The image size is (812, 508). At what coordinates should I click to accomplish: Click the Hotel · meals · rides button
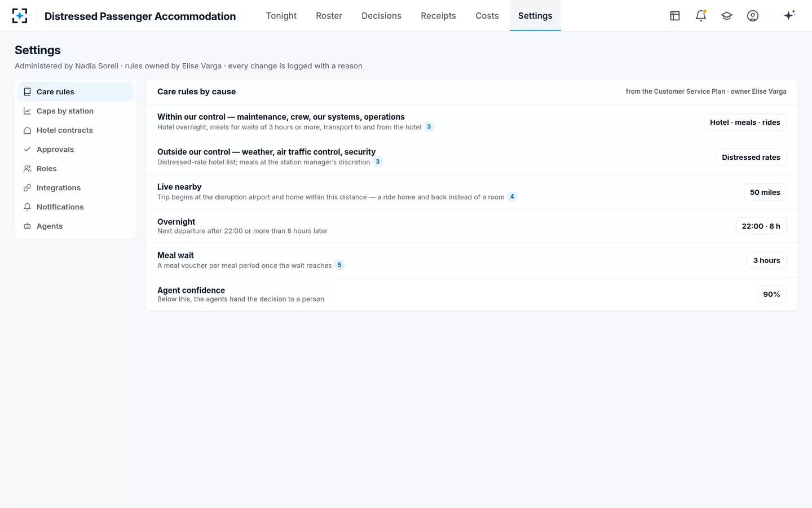click(x=745, y=122)
